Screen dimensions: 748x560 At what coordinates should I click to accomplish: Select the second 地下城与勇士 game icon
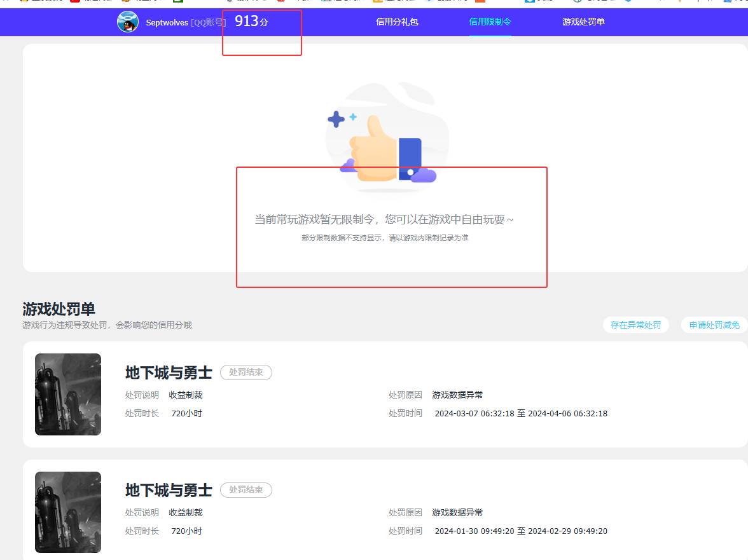point(67,512)
